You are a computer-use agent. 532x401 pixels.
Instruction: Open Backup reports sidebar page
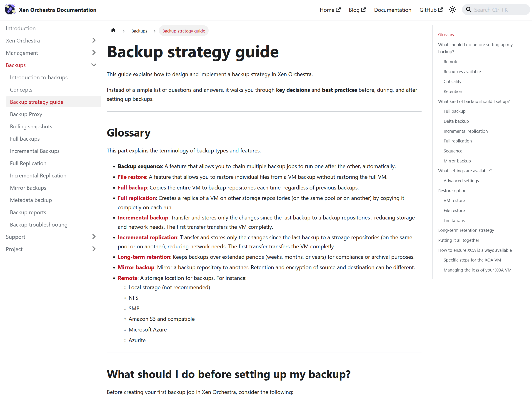coord(28,212)
